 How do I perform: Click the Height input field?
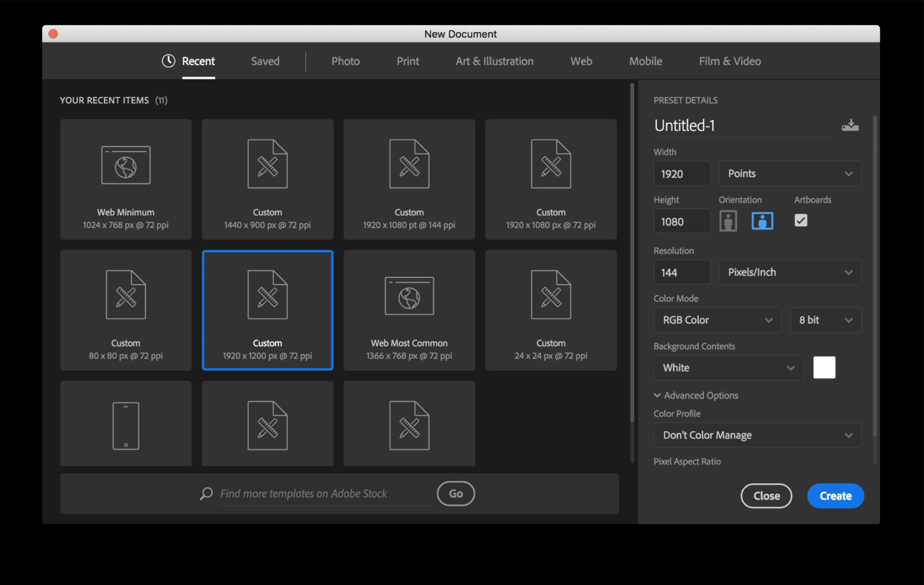tap(682, 221)
